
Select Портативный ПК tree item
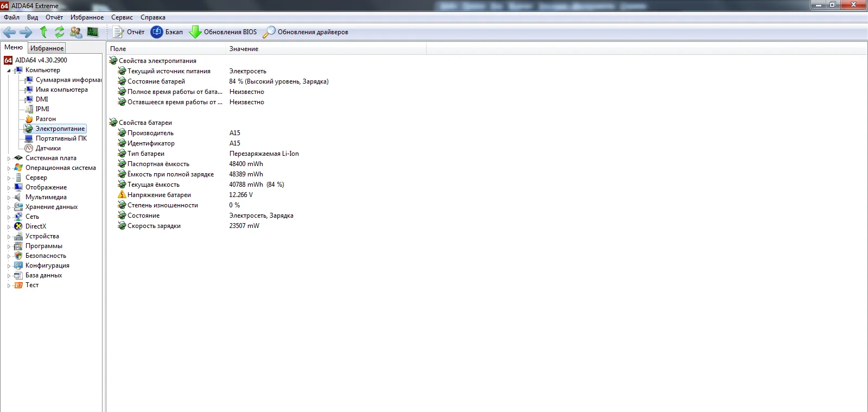point(61,138)
